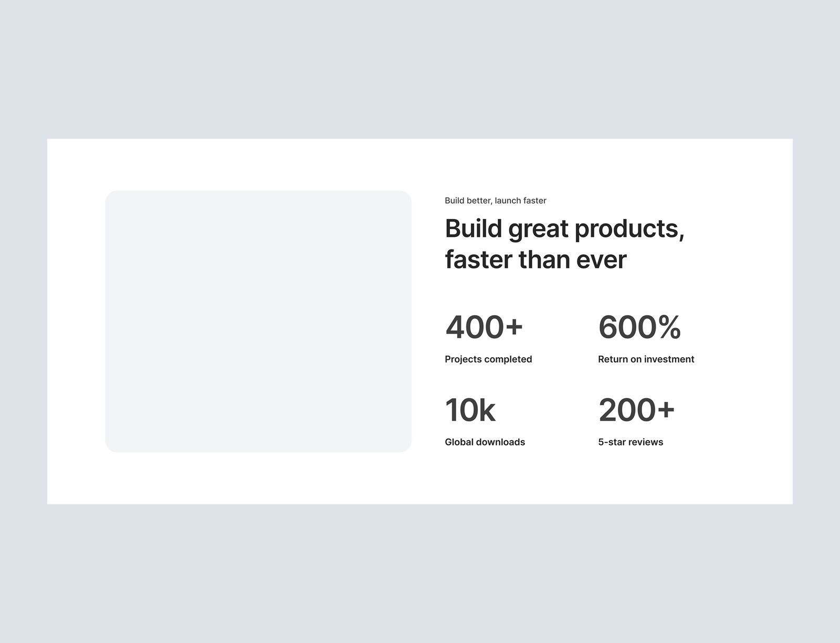Click the "faster than ever" heading line

[x=535, y=260]
